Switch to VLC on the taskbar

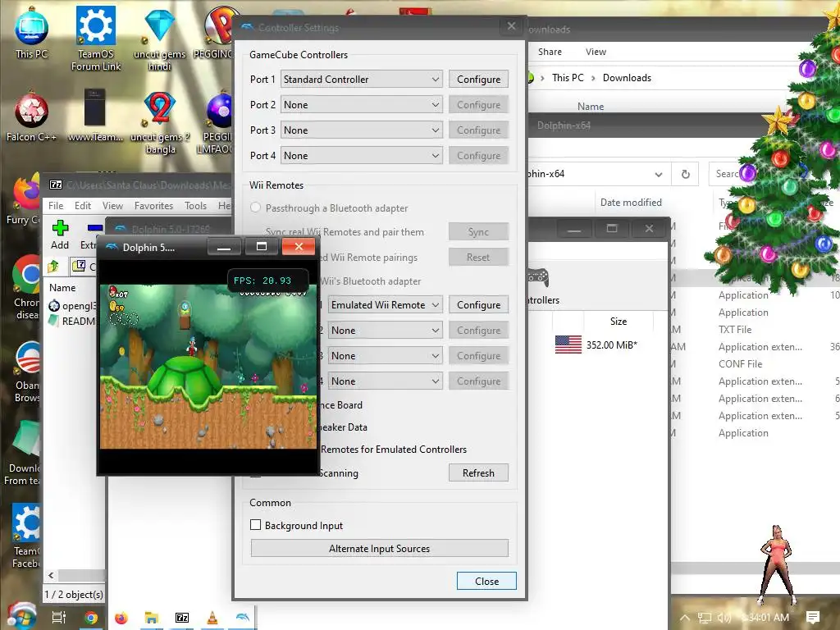[212, 618]
